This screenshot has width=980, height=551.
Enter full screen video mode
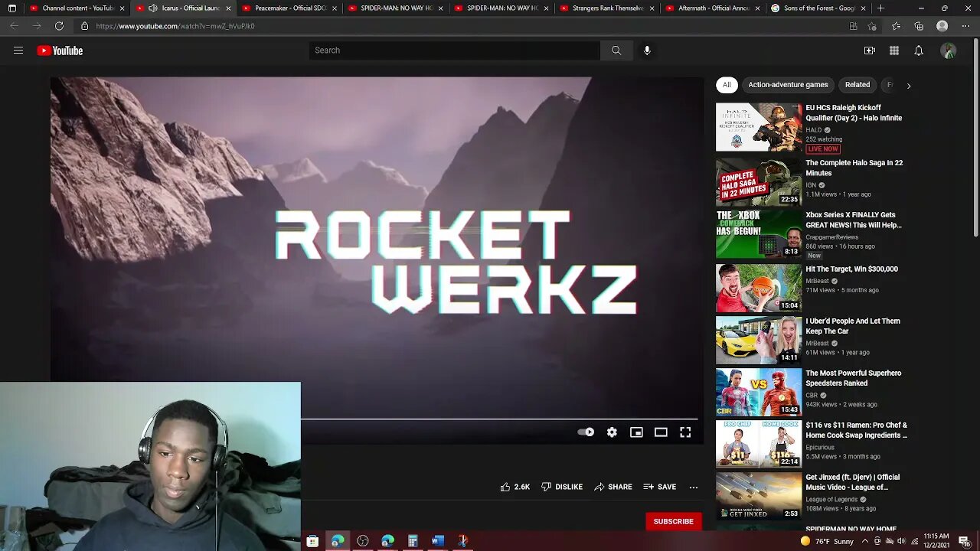685,432
